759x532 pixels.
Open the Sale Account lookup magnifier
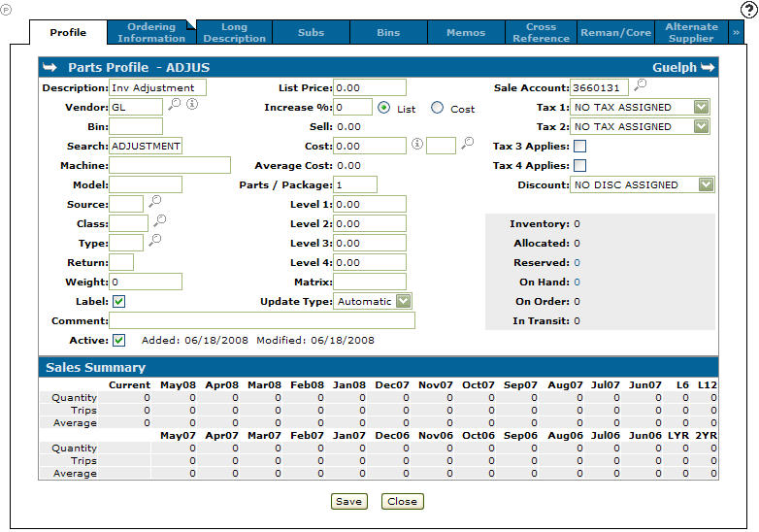(x=640, y=85)
